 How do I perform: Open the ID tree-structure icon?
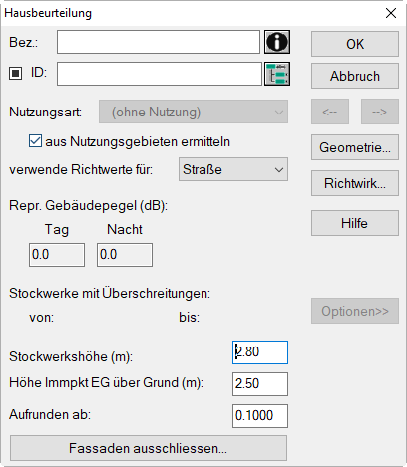tap(277, 74)
